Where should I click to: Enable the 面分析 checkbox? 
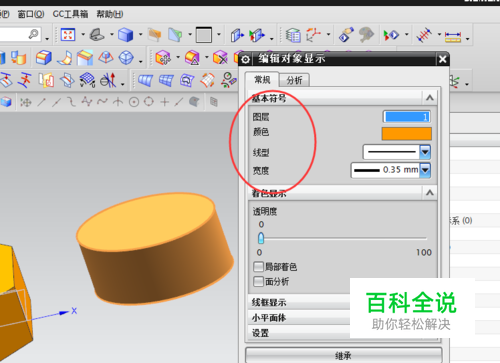point(258,282)
